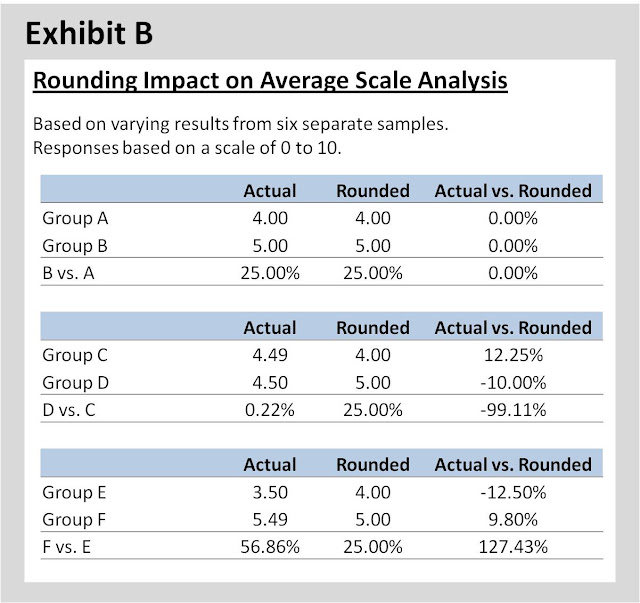Select the -12.50% value in Group E

click(x=513, y=492)
